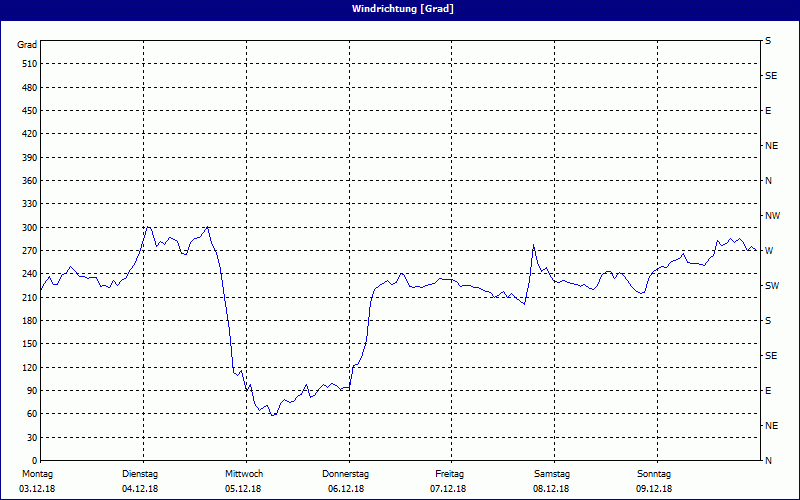800x500 pixels.
Task: Select the date "06.12.18"
Action: coord(346,489)
